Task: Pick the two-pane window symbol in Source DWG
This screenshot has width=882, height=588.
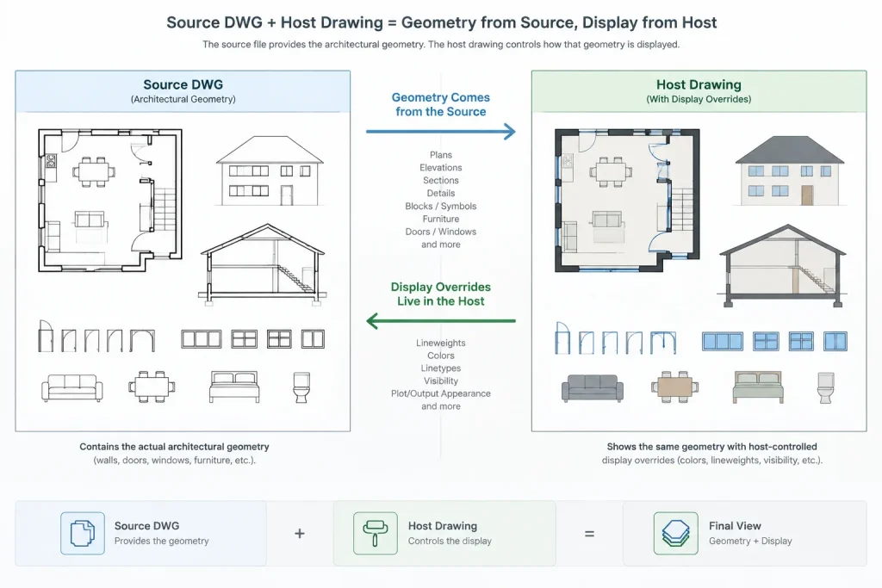Action: [x=313, y=339]
